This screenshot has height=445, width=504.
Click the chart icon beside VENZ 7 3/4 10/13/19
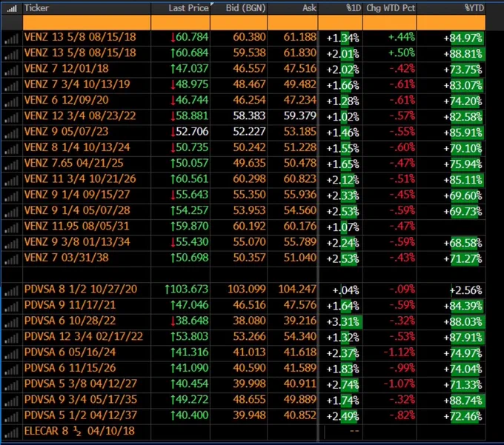click(11, 86)
